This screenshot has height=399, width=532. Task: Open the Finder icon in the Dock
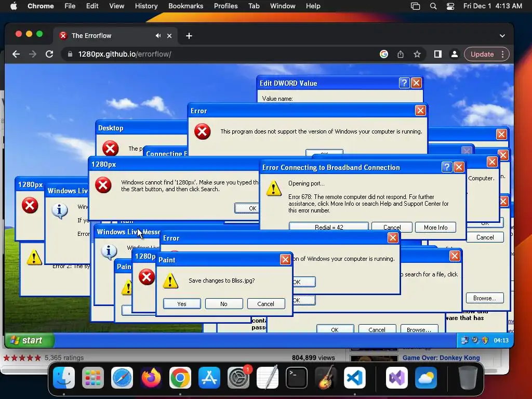pos(64,378)
